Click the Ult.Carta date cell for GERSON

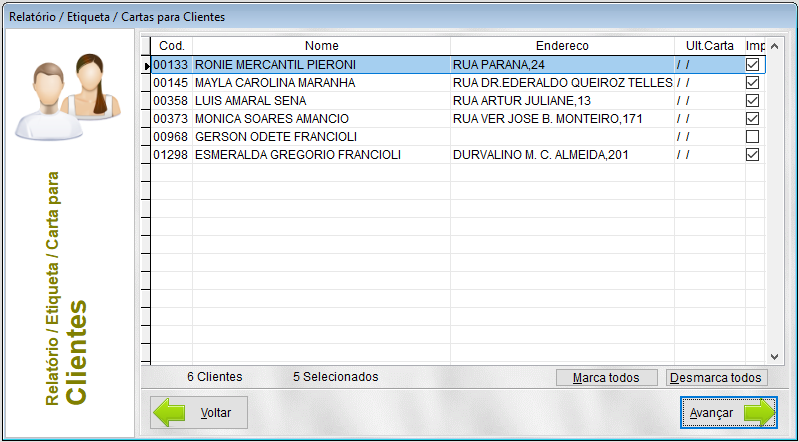pos(710,137)
